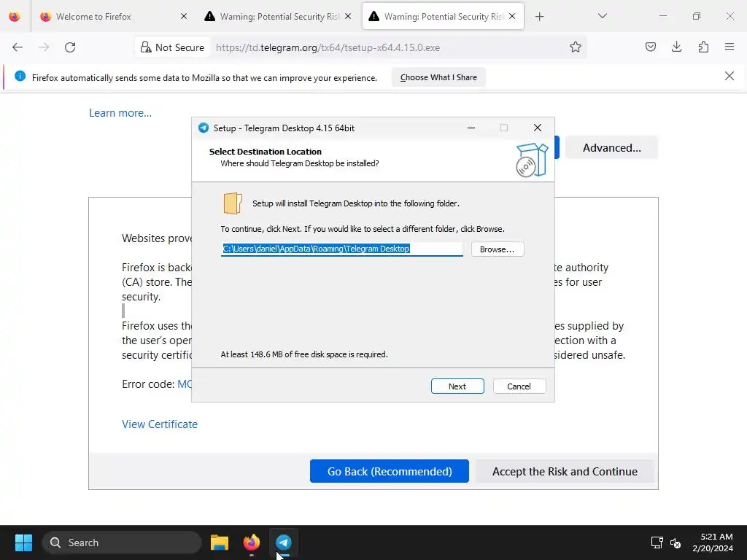Open the Firefox Downloads panel
The width and height of the screenshot is (747, 560).
tap(676, 47)
